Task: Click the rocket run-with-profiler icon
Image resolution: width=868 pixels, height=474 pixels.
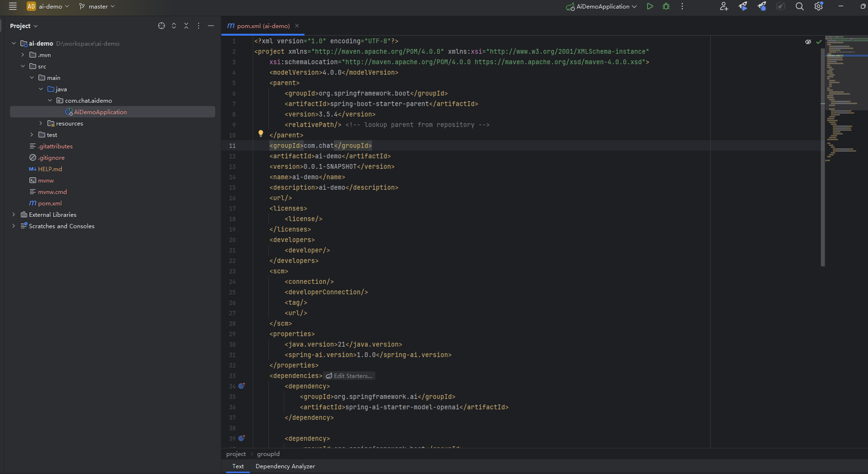Action: [x=743, y=6]
